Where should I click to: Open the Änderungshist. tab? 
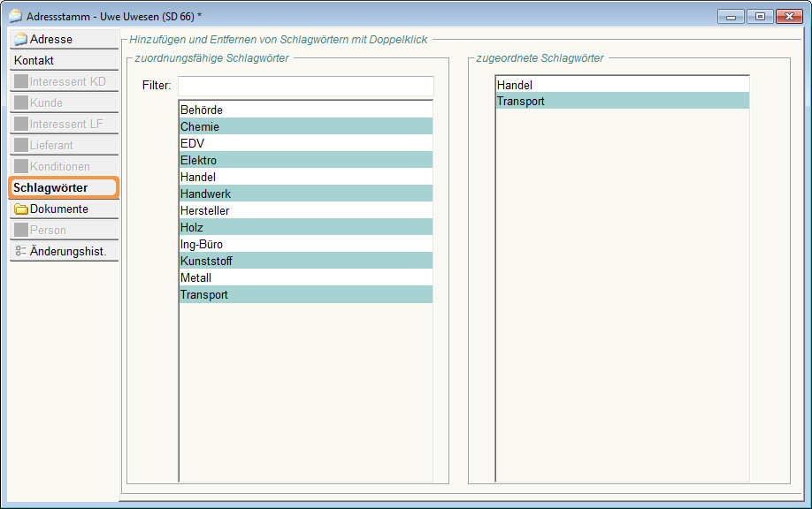[64, 251]
